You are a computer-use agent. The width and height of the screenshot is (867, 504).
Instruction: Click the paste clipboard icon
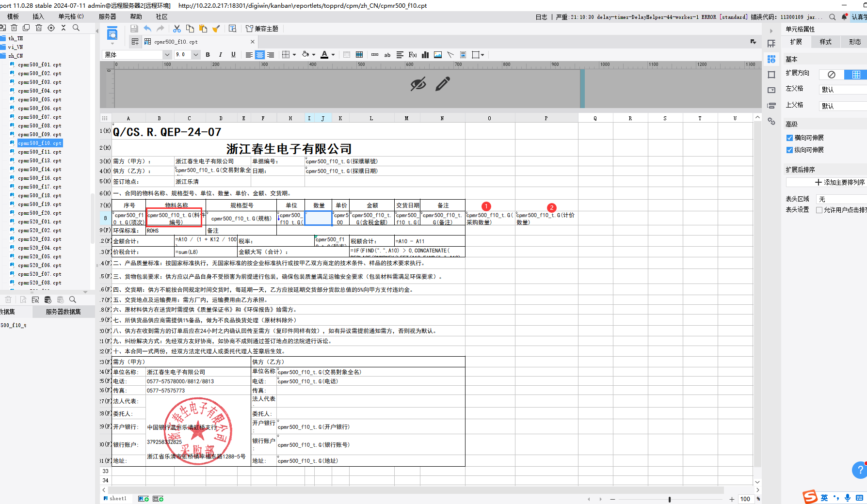[x=203, y=29]
